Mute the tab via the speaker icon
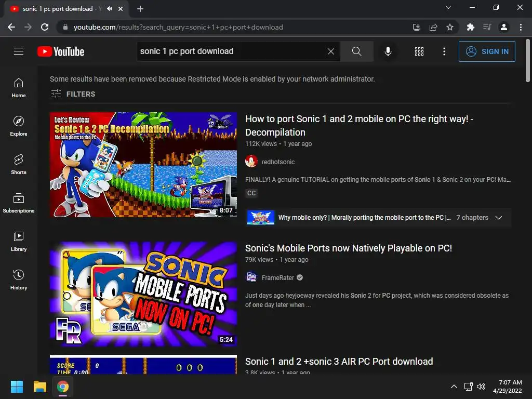This screenshot has width=532, height=399. coord(109,9)
